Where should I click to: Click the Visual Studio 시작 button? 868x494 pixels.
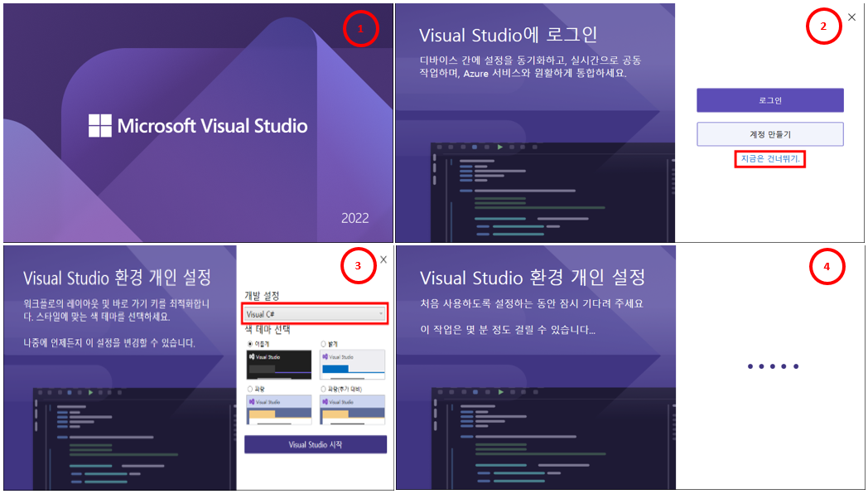316,445
